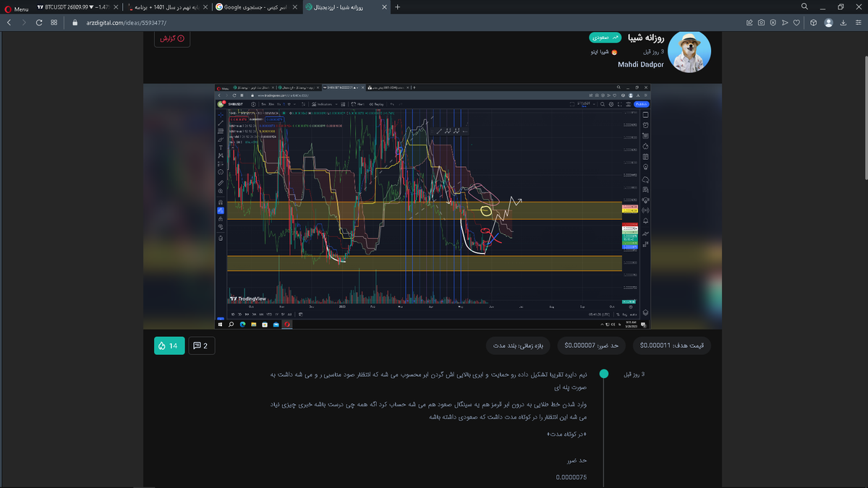Image resolution: width=868 pixels, height=488 pixels.
Task: Open Speed Dial start page grid
Action: (54, 22)
